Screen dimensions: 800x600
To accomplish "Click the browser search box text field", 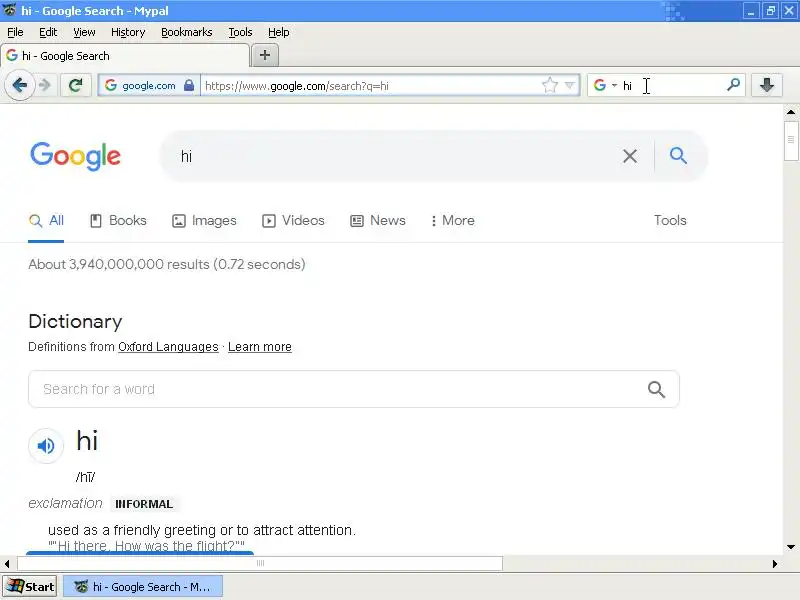I will tap(671, 86).
